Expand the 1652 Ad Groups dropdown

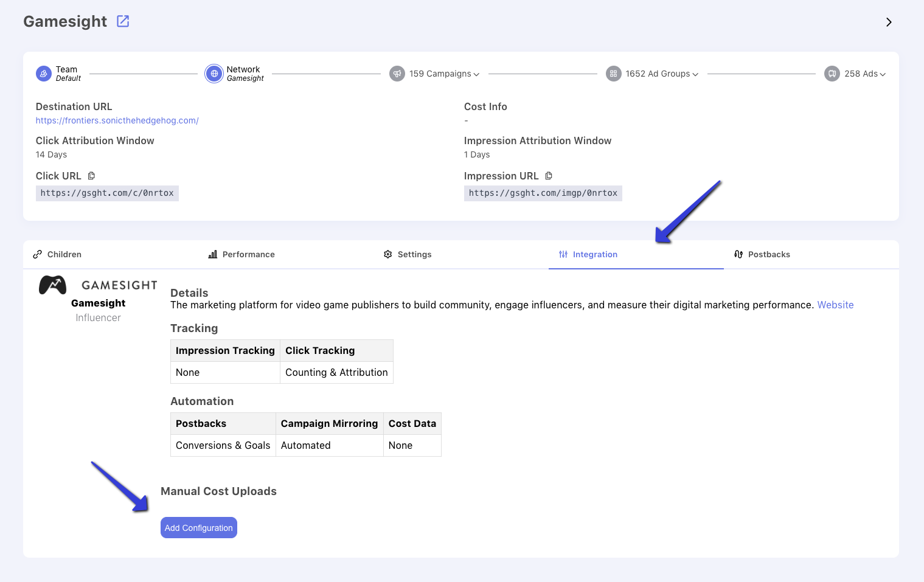pyautogui.click(x=662, y=74)
